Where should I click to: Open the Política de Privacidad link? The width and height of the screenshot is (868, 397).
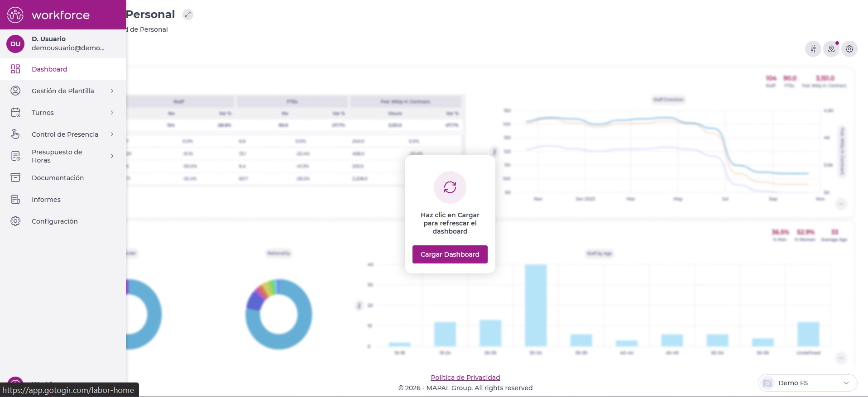point(465,378)
